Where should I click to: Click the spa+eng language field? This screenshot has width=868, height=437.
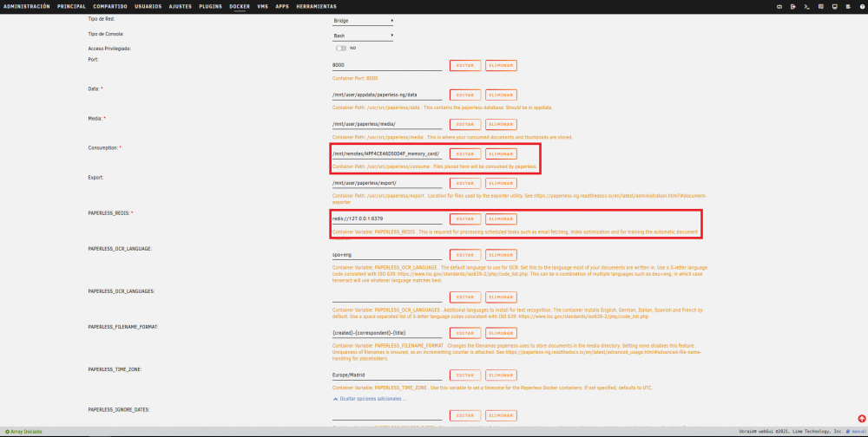[x=387, y=255]
